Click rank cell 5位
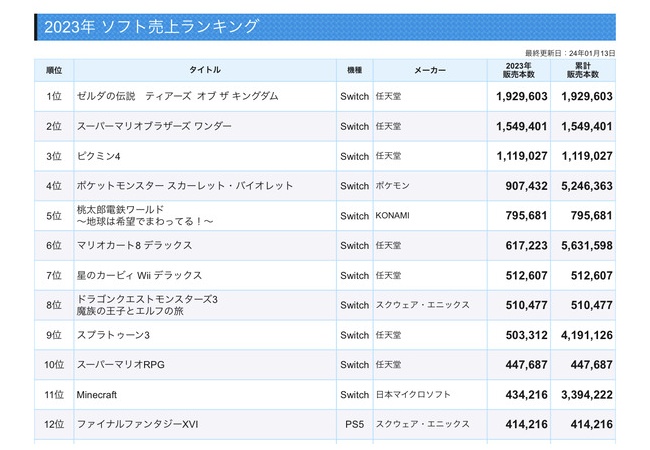This screenshot has height=450, width=650. [x=54, y=215]
